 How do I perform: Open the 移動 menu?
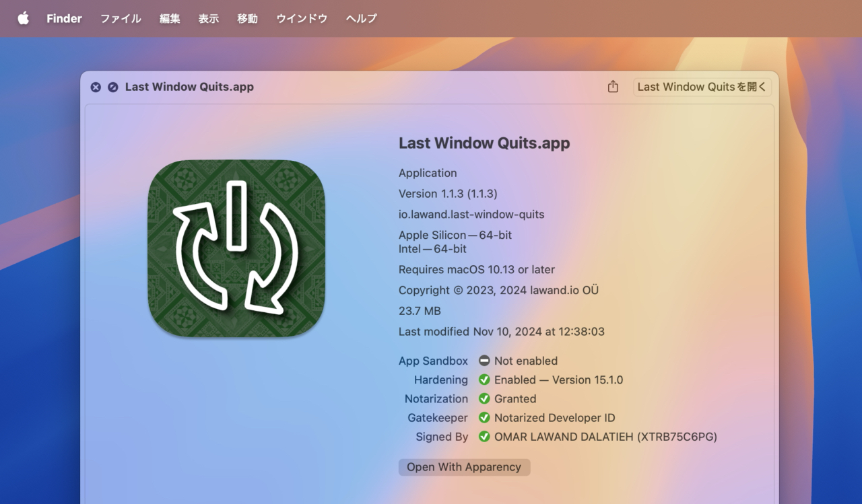tap(247, 19)
